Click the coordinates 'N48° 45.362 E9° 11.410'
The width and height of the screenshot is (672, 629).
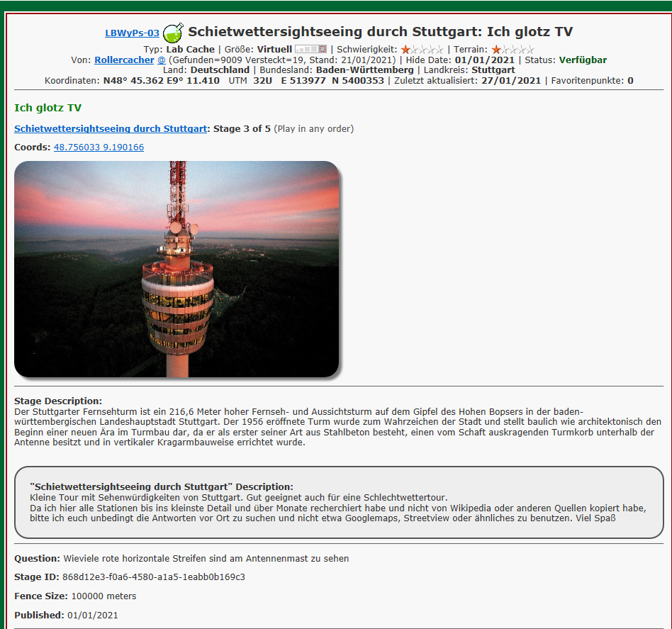[x=161, y=81]
